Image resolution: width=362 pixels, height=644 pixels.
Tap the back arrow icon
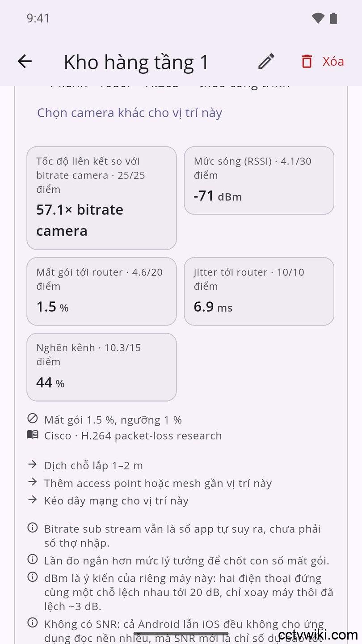(25, 62)
